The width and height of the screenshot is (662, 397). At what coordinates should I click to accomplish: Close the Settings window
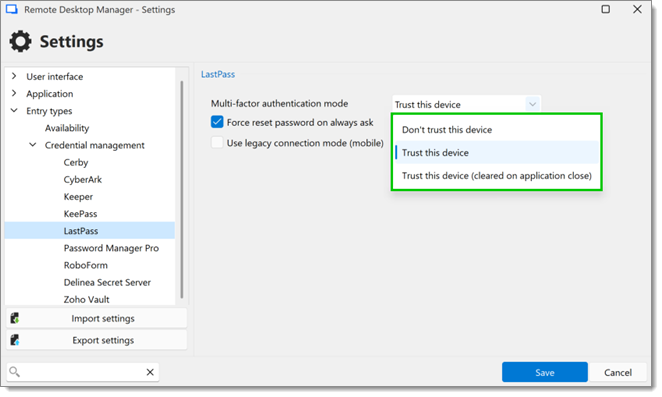[x=637, y=9]
